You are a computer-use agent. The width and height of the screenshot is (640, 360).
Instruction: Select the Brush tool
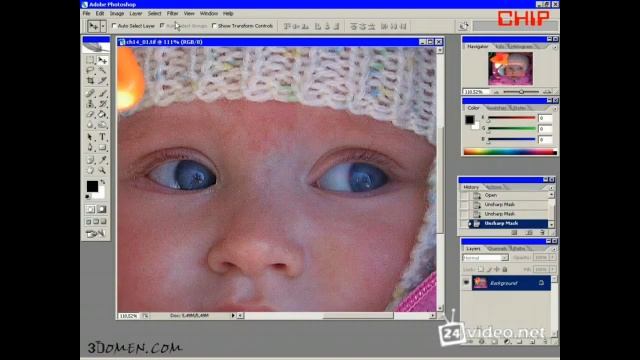pos(102,93)
